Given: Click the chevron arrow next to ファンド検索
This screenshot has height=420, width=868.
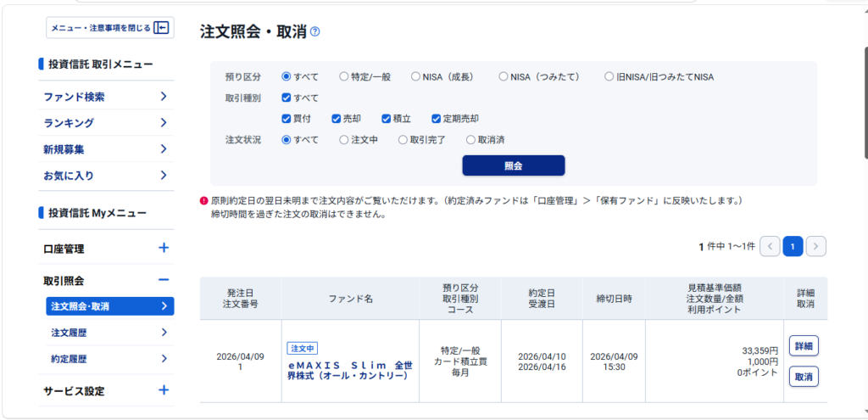Looking at the screenshot, I should (164, 97).
